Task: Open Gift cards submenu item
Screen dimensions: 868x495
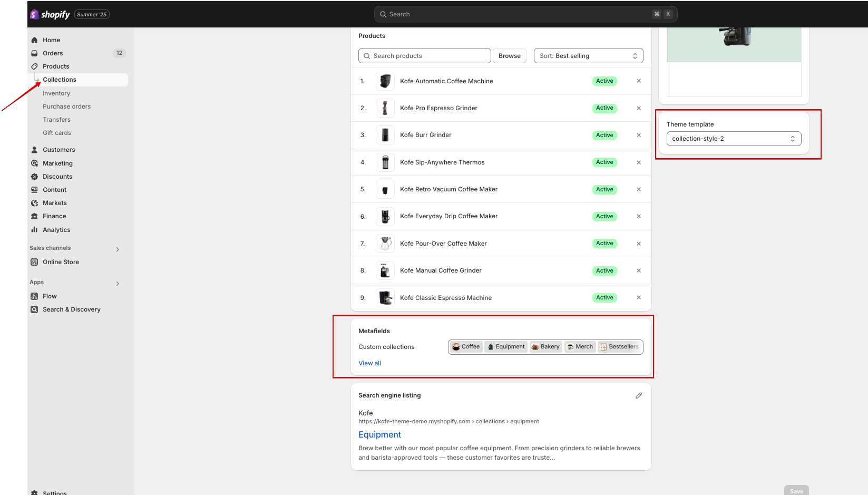Action: coord(57,133)
